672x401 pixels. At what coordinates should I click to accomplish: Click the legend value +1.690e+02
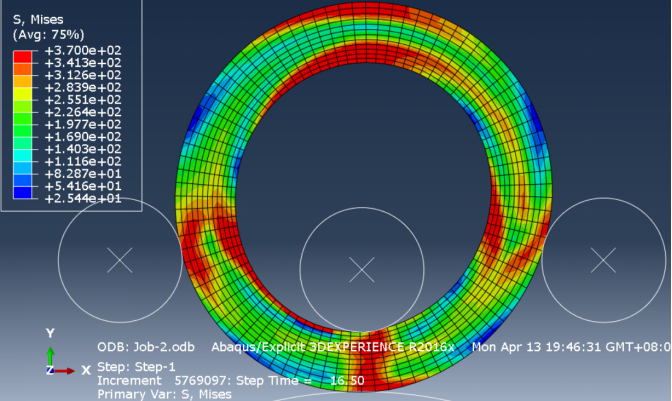(x=83, y=137)
